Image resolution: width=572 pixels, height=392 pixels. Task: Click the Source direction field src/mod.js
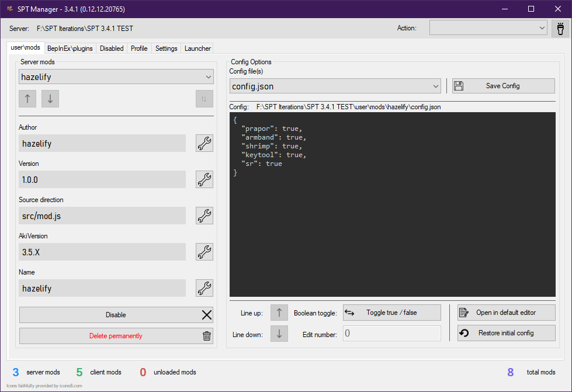(102, 216)
